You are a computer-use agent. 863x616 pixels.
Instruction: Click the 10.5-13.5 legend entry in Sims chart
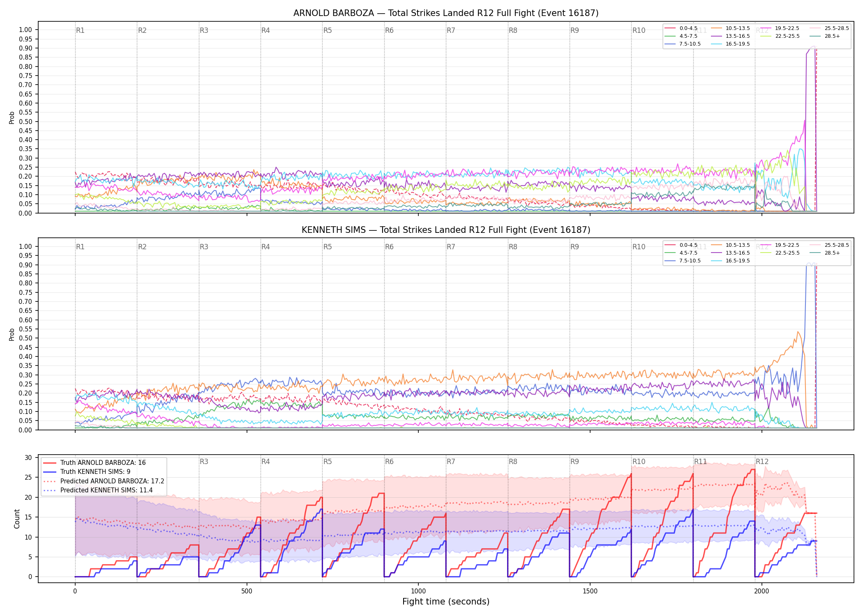730,245
